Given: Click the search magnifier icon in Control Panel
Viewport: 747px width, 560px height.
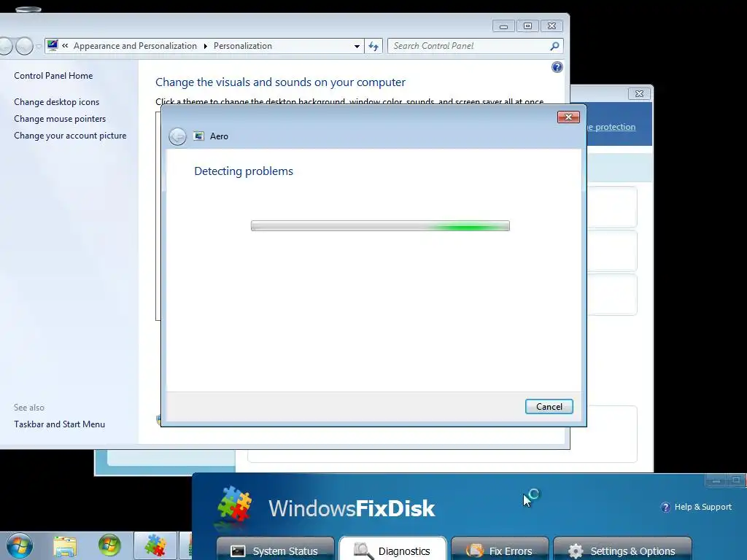Looking at the screenshot, I should [554, 46].
